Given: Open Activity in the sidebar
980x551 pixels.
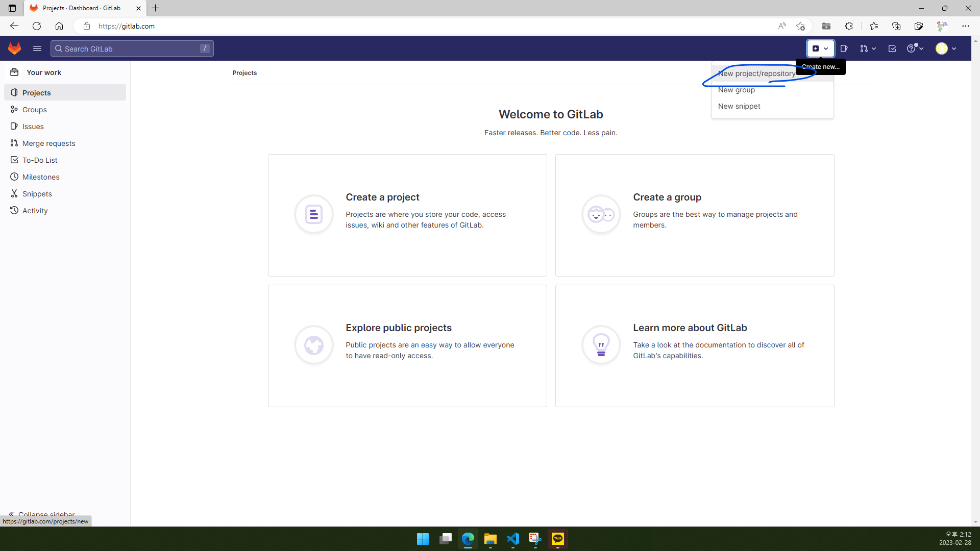Looking at the screenshot, I should [65, 210].
